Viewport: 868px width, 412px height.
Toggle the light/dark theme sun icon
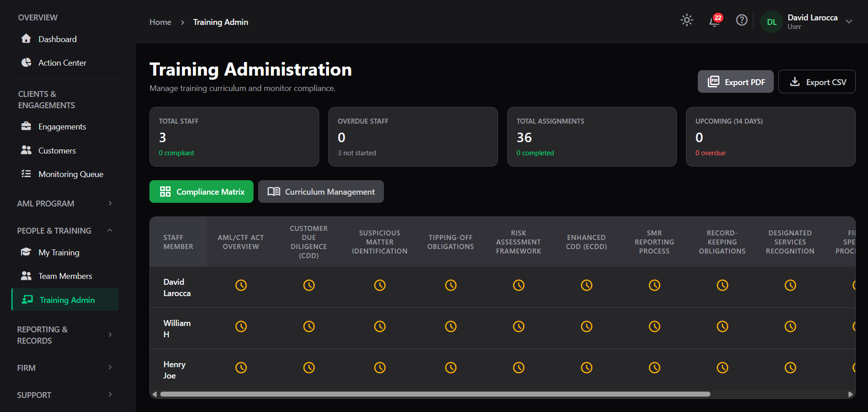click(687, 20)
